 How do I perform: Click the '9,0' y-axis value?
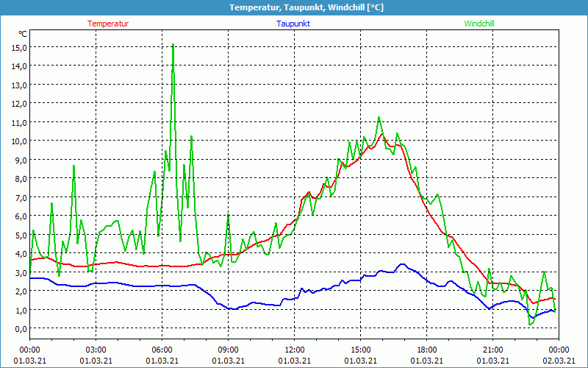click(x=21, y=160)
